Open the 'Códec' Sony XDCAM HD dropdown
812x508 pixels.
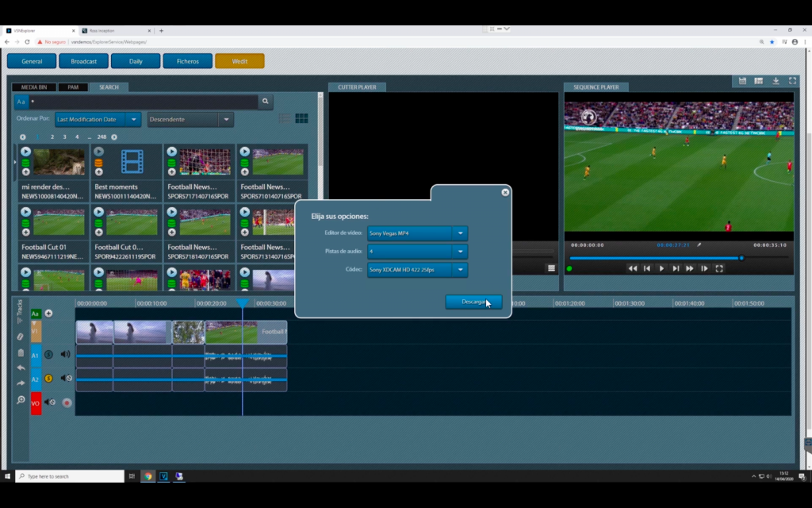pyautogui.click(x=417, y=270)
